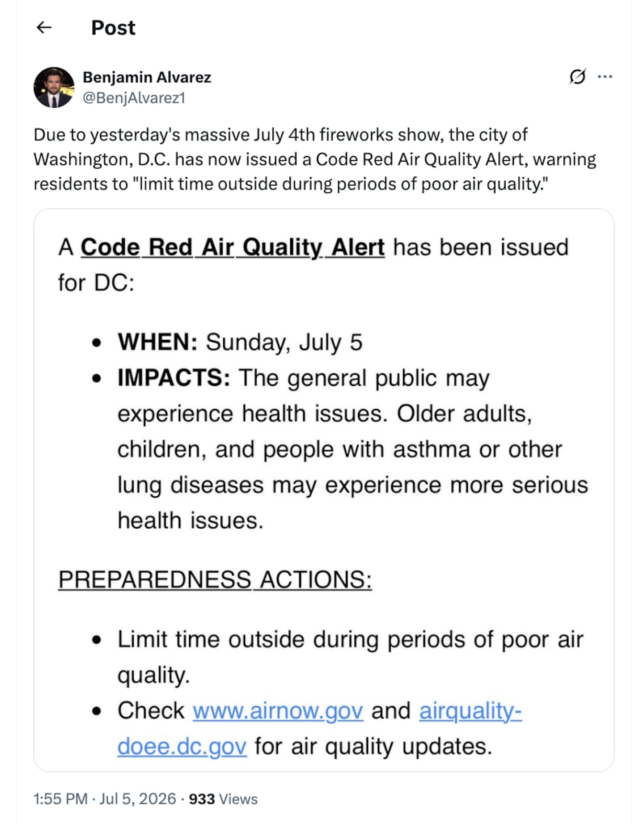
Task: Click the tweet text about July 4th fireworks
Action: click(315, 159)
